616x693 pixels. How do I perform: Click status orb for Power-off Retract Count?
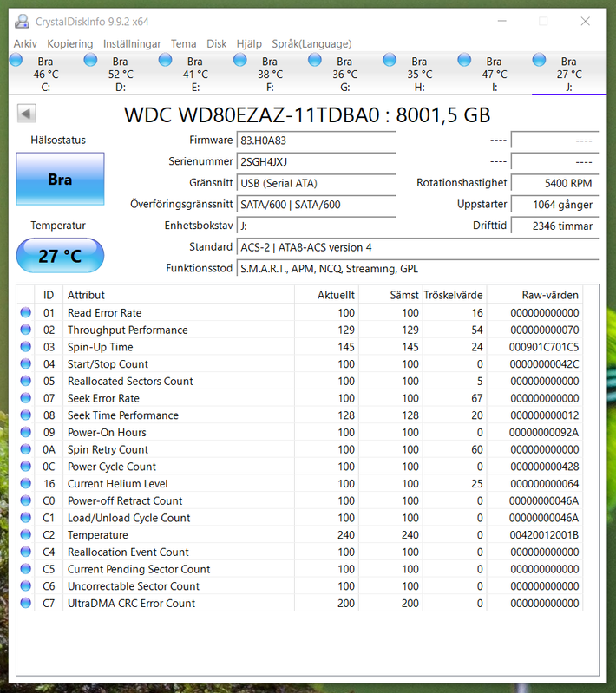(x=26, y=500)
